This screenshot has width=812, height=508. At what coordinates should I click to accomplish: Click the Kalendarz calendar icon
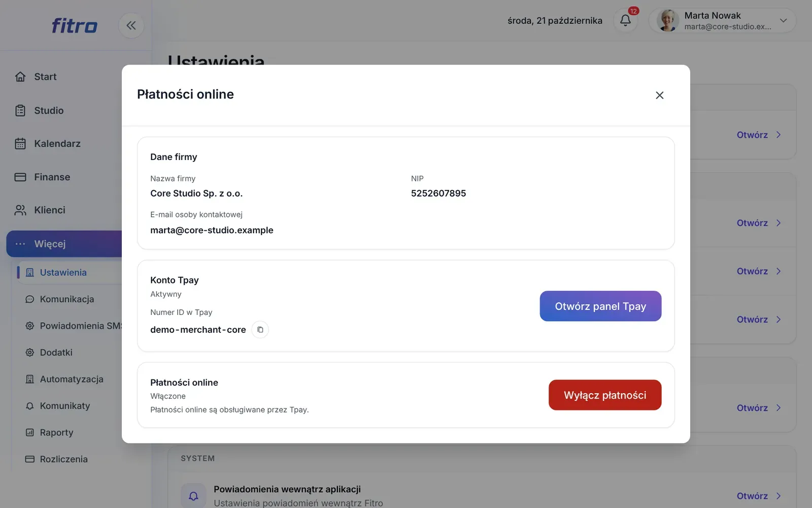20,144
